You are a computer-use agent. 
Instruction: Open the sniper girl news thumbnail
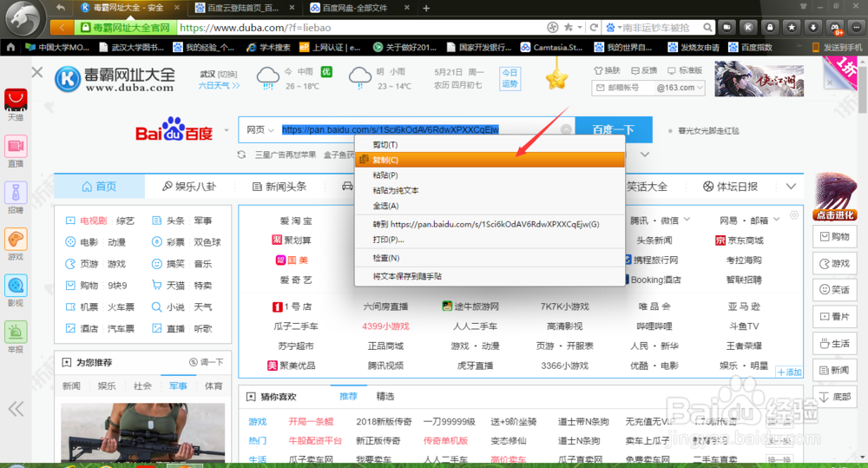[143, 432]
